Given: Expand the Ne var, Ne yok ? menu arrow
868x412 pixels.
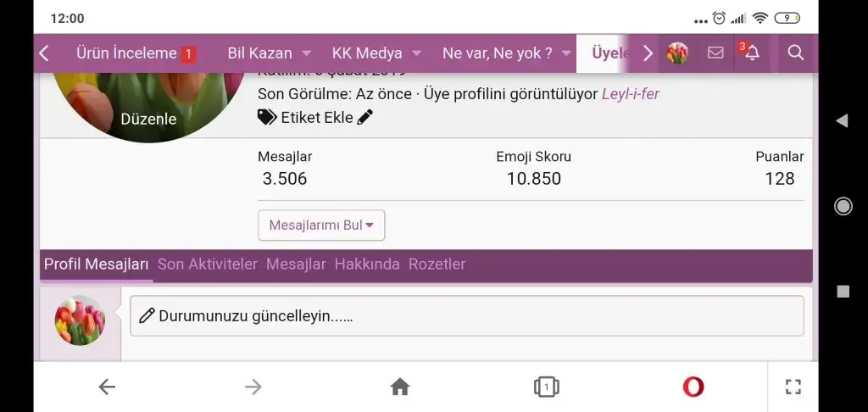Looking at the screenshot, I should click(x=565, y=53).
